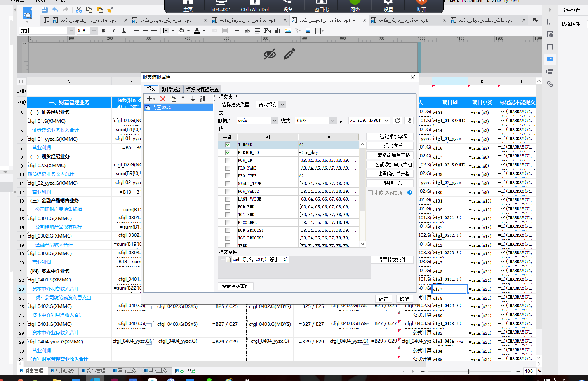This screenshot has width=588, height=381.
Task: Click 移除字段 button
Action: click(x=390, y=183)
